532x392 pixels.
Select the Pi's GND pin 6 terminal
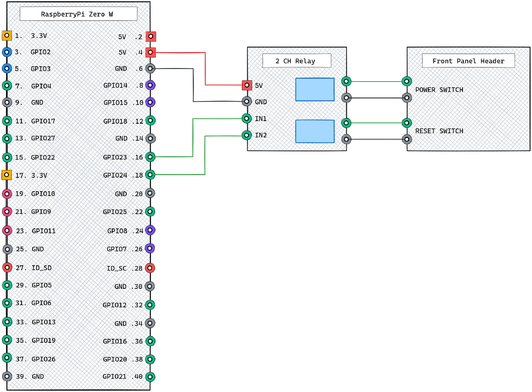[150, 68]
